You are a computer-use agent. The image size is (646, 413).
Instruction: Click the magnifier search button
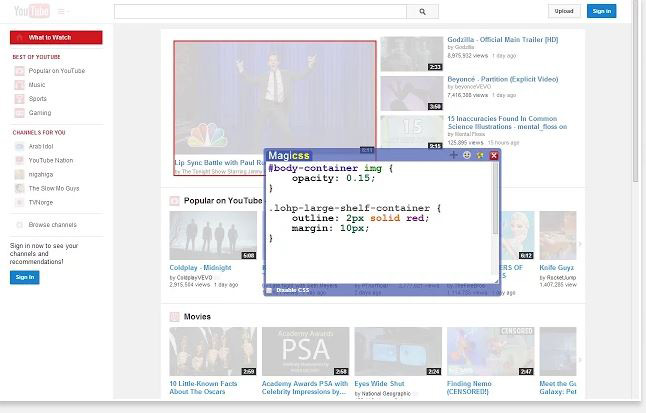pyautogui.click(x=422, y=12)
